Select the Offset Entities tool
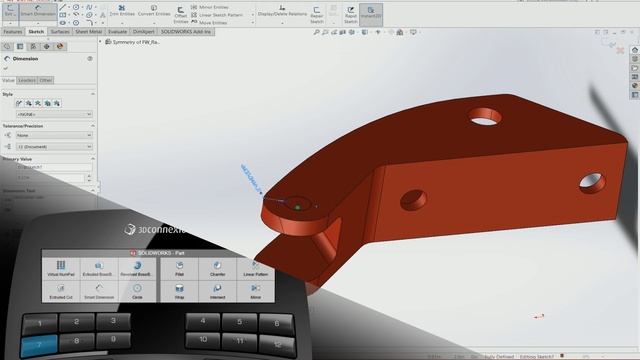640x360 pixels. coord(180,15)
